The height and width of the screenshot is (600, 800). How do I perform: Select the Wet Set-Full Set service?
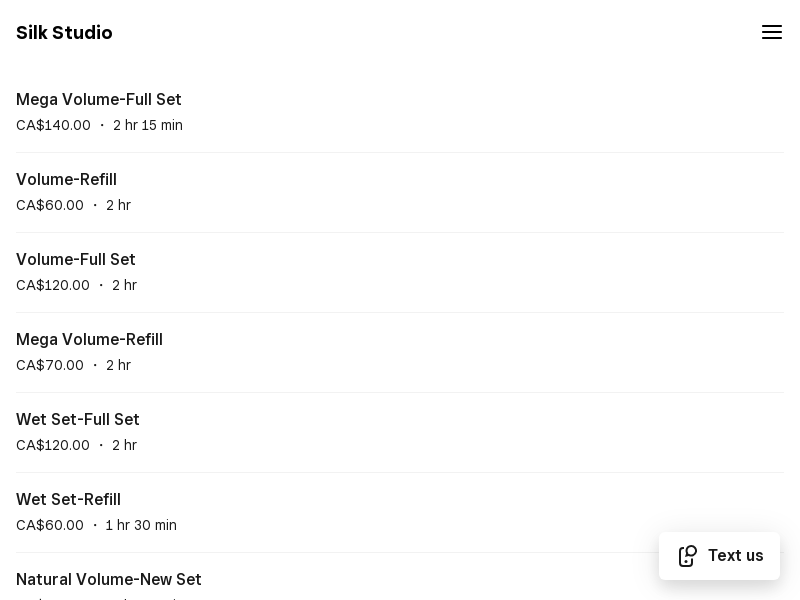pyautogui.click(x=78, y=420)
